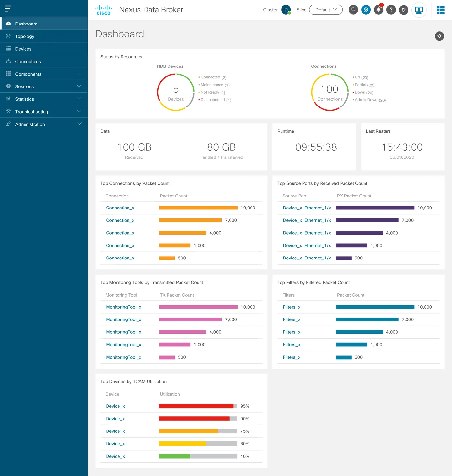Open Devices in the sidebar

pos(44,49)
